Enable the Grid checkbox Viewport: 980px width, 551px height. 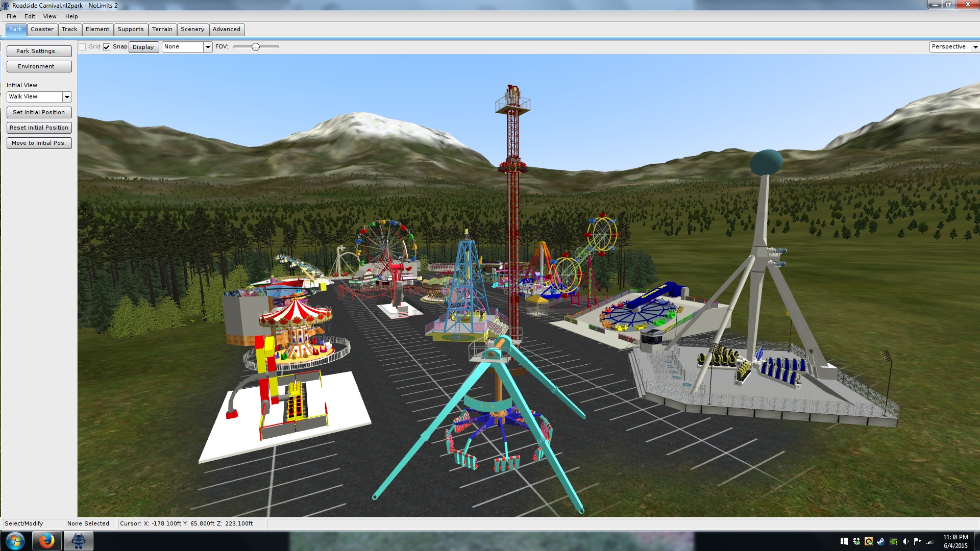click(82, 47)
